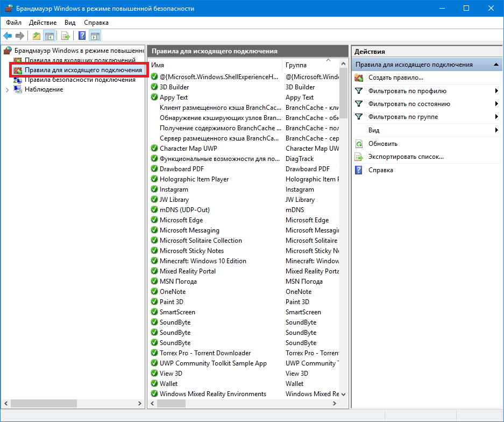Sort the rules by the Имя column header
The height and width of the screenshot is (422, 504).
(215, 65)
